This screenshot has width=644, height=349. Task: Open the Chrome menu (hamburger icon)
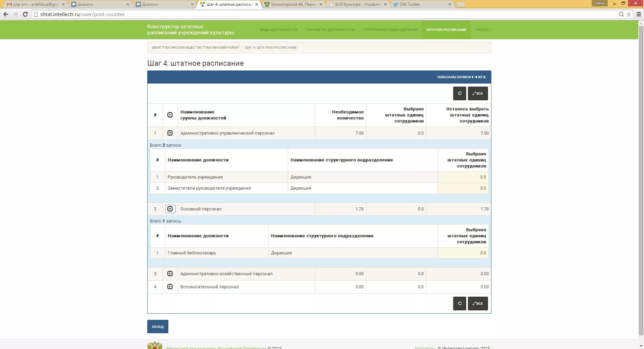coord(639,14)
